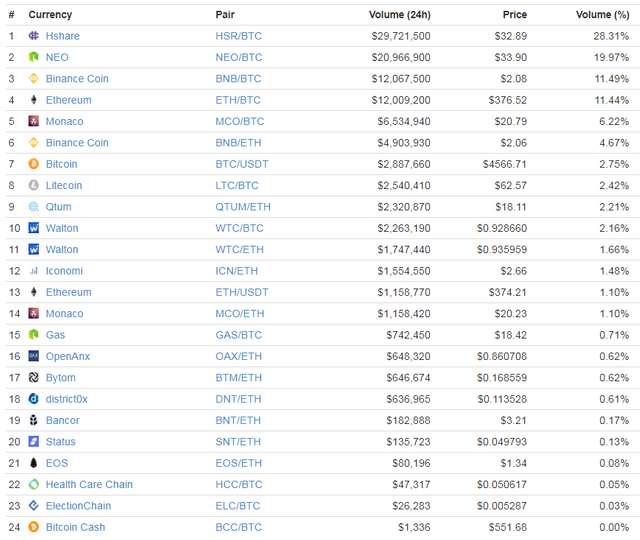The width and height of the screenshot is (640, 540).
Task: Open the NEO currency link
Action: point(57,57)
